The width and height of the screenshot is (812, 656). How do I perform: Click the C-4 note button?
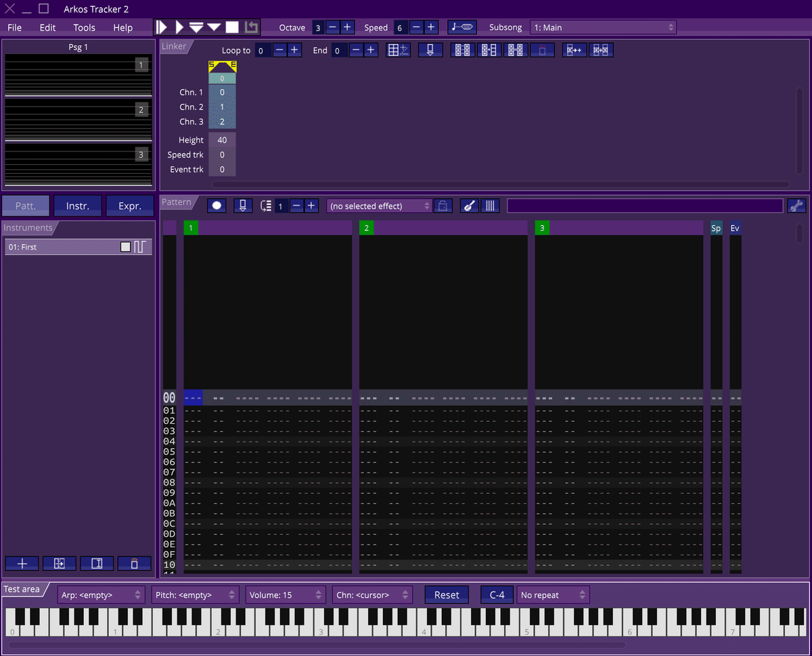pyautogui.click(x=497, y=595)
